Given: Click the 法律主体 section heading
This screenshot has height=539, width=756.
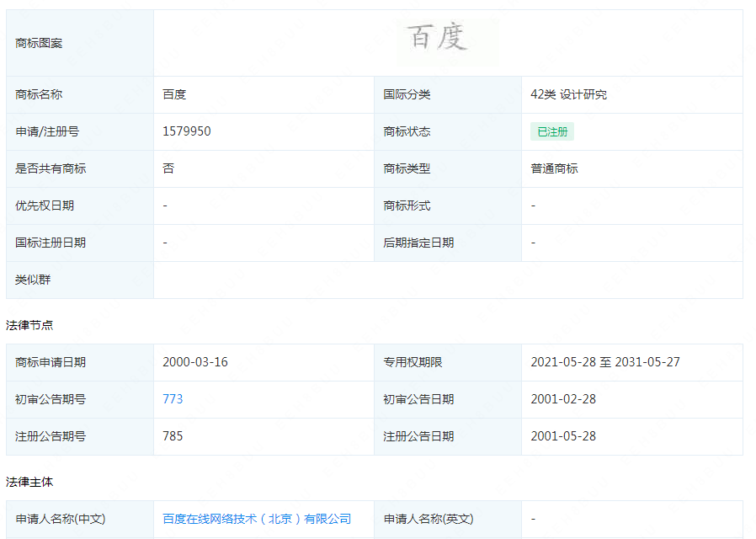Looking at the screenshot, I should [x=29, y=482].
